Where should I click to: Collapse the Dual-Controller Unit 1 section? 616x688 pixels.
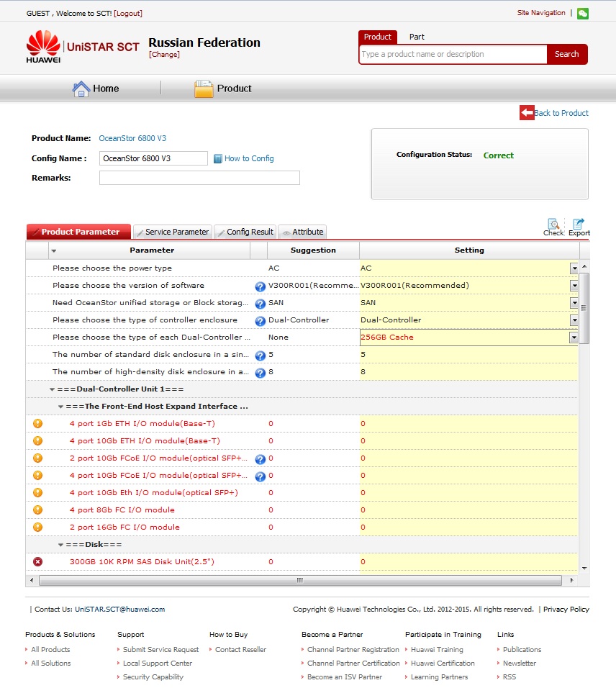53,389
